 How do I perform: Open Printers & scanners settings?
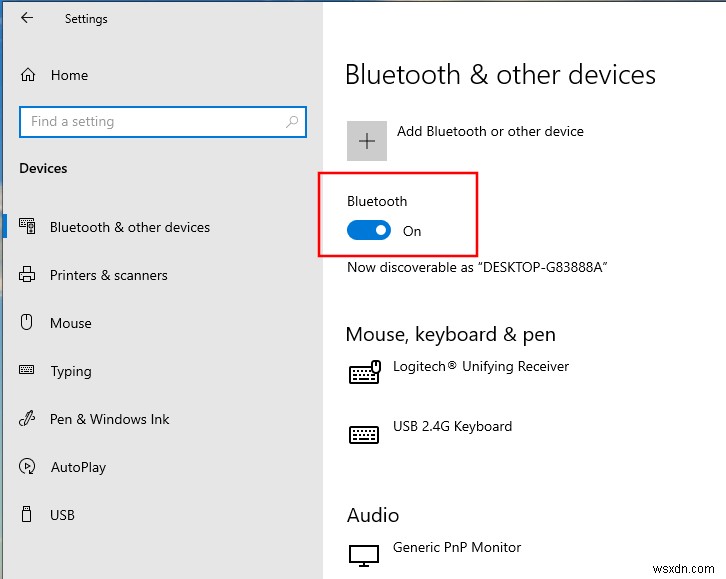pos(109,275)
